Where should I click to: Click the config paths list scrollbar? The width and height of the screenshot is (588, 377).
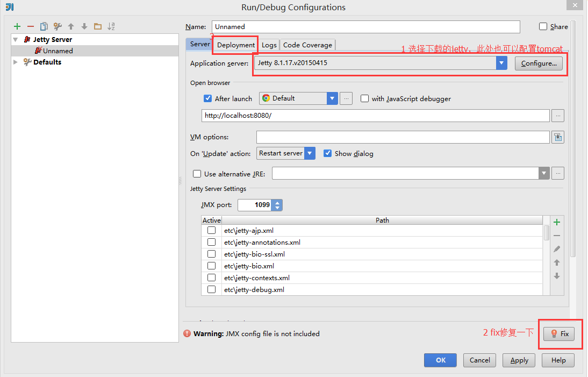pyautogui.click(x=547, y=232)
